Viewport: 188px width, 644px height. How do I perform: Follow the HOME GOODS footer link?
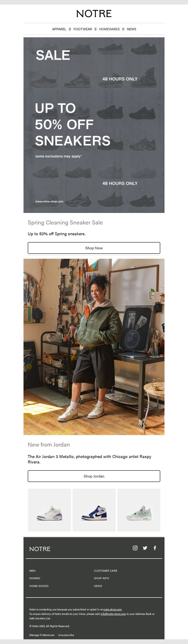pyautogui.click(x=39, y=586)
